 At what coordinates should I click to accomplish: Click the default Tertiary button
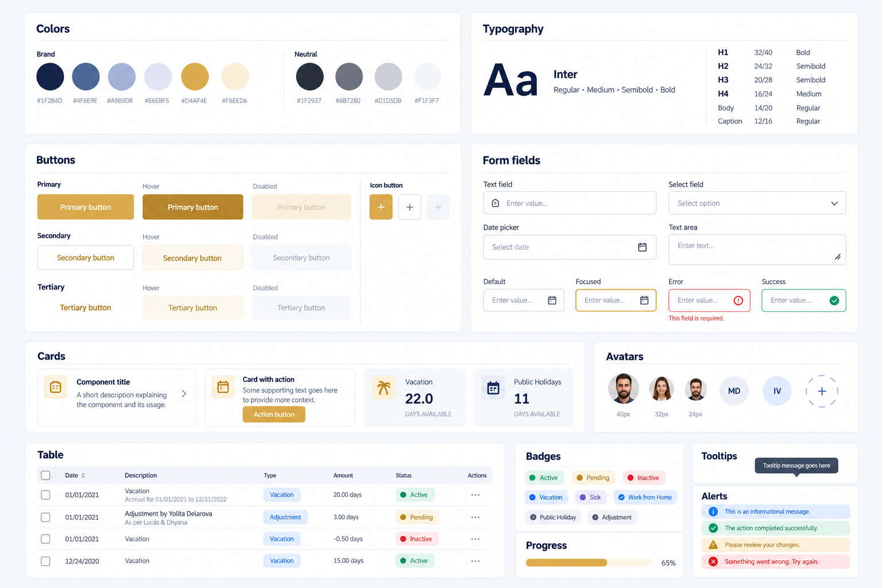click(x=86, y=308)
